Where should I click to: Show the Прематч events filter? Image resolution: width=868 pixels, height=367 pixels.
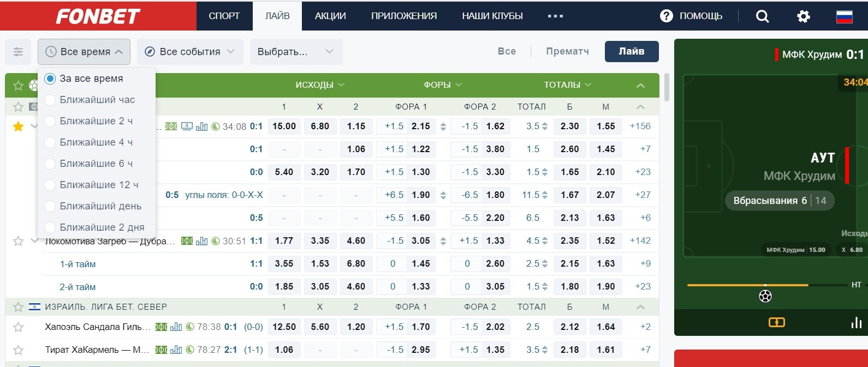[x=567, y=51]
